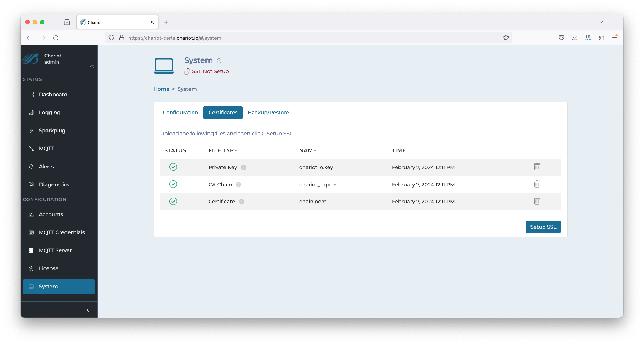Click the Private Key row timestamp
This screenshot has height=345, width=644.
coord(423,167)
